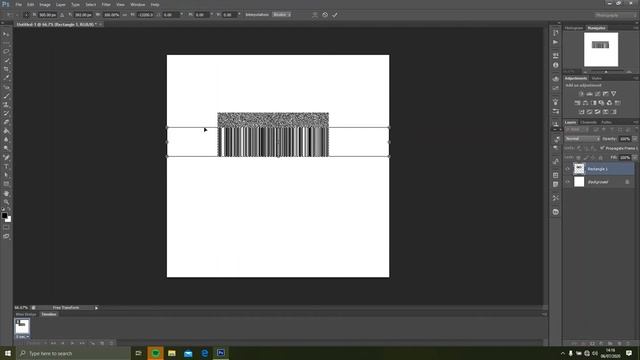Viewport: 640px width, 360px height.
Task: Select the Gradient tool
Action: pos(6,131)
